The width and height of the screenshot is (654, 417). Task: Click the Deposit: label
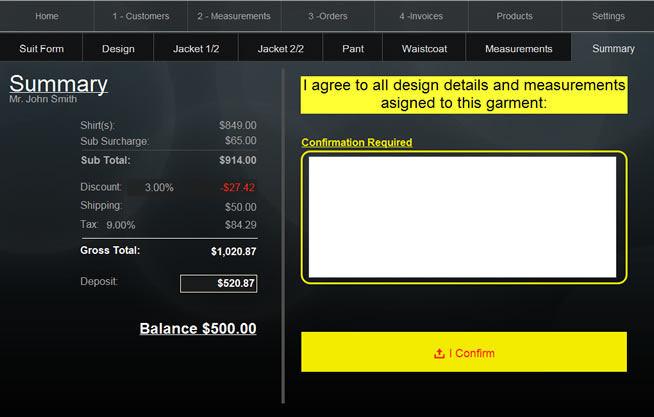pyautogui.click(x=99, y=281)
